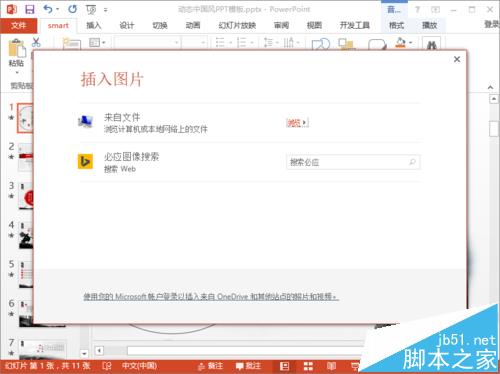
Task: Switch to the 开发工具 ribbon tab
Action: [x=355, y=25]
